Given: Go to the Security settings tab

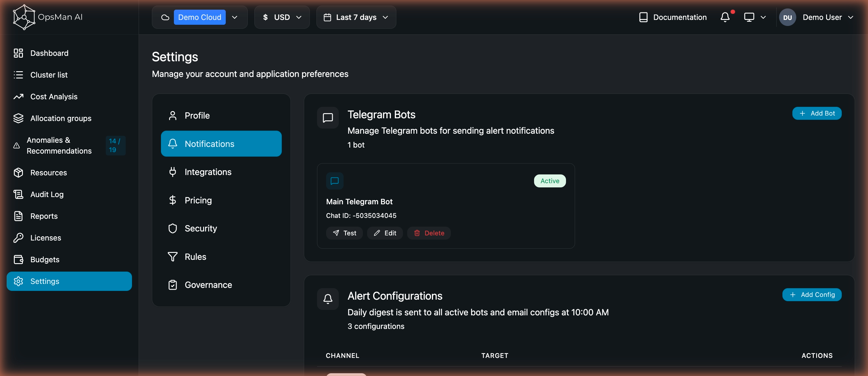Looking at the screenshot, I should pyautogui.click(x=221, y=228).
